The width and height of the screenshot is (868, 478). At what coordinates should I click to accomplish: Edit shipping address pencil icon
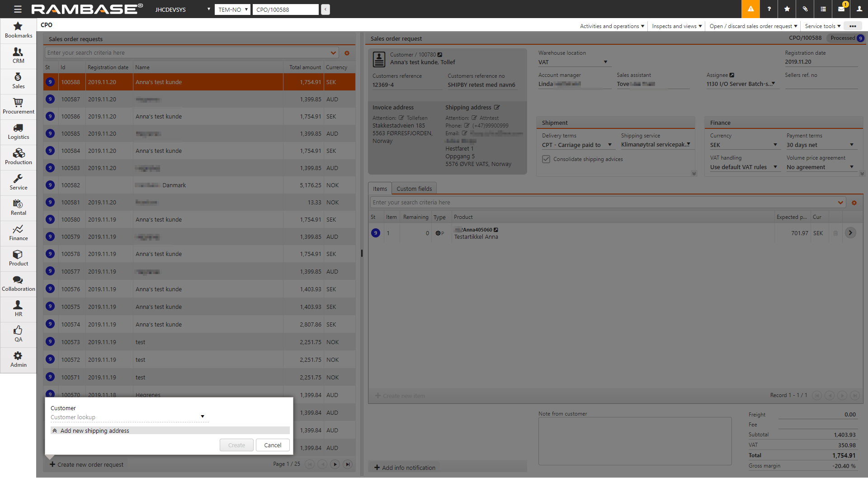(x=497, y=108)
